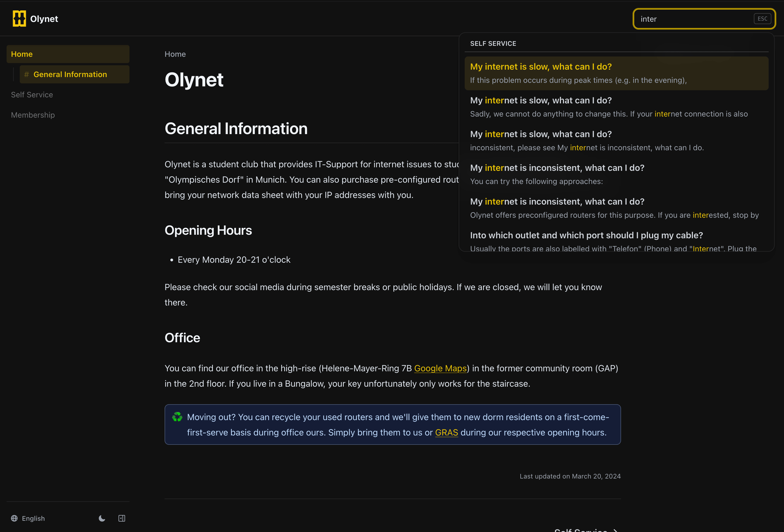
Task: Click the search field containing 'inter'
Action: [704, 19]
